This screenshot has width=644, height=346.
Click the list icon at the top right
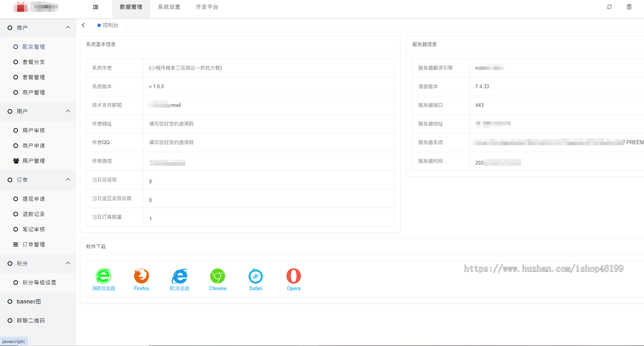tap(629, 7)
